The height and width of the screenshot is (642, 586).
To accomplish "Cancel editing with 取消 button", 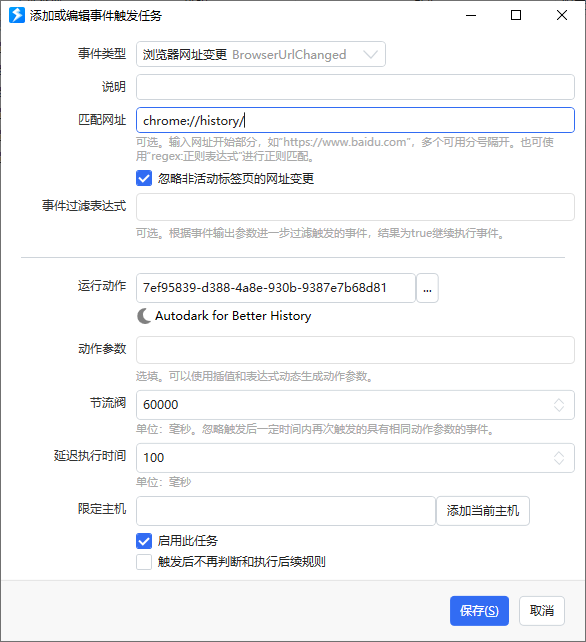I will [x=542, y=611].
